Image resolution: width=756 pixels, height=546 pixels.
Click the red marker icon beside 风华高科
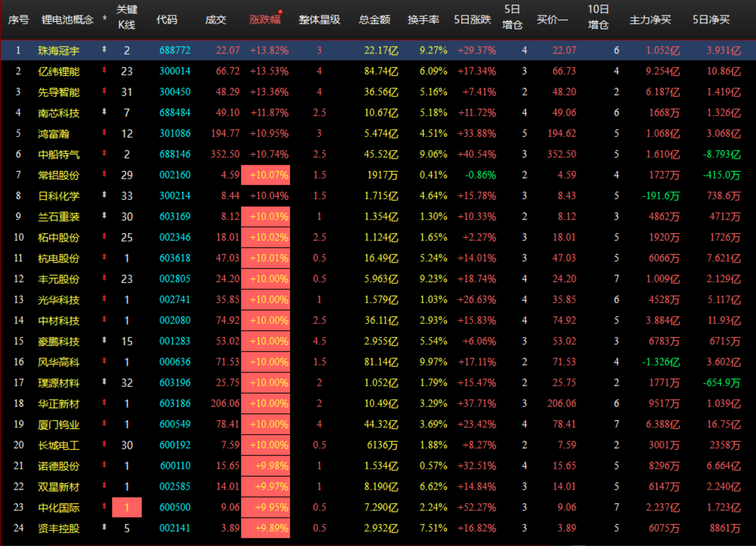105,361
